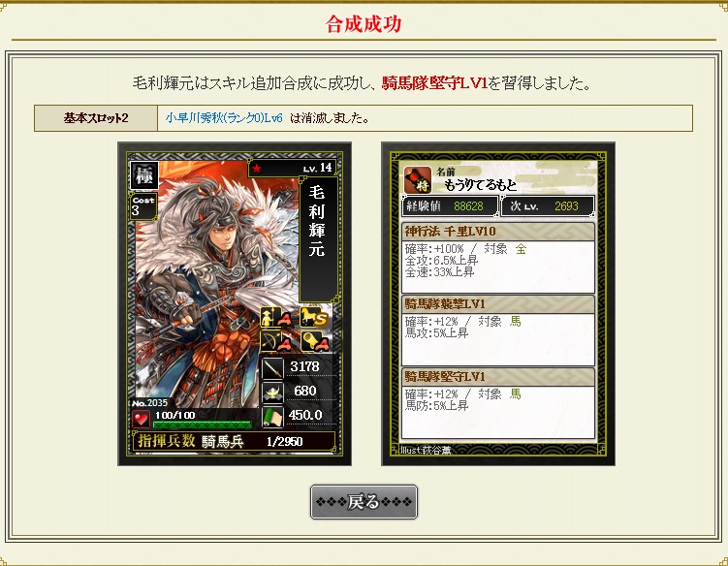Click the defense helmet icon
Viewport: 728px width, 566px height.
tap(272, 393)
